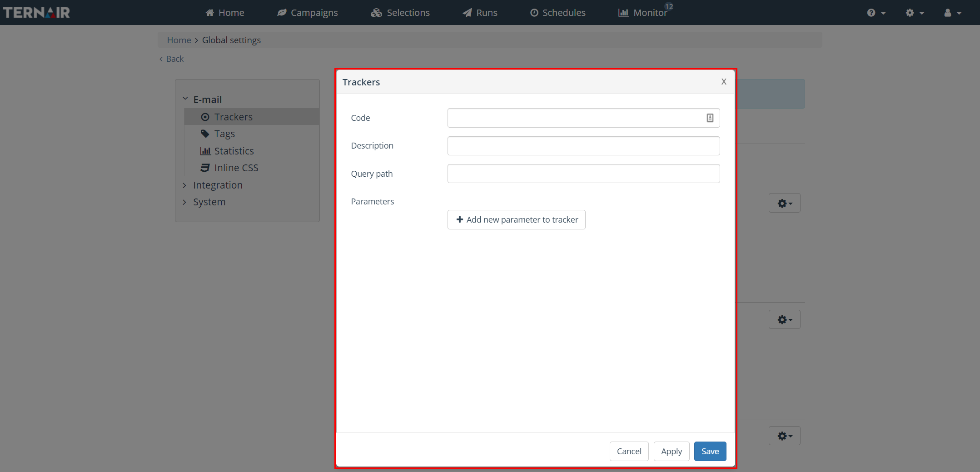Viewport: 980px width, 472px height.
Task: Click the Monitor notification badge 12
Action: (669, 6)
